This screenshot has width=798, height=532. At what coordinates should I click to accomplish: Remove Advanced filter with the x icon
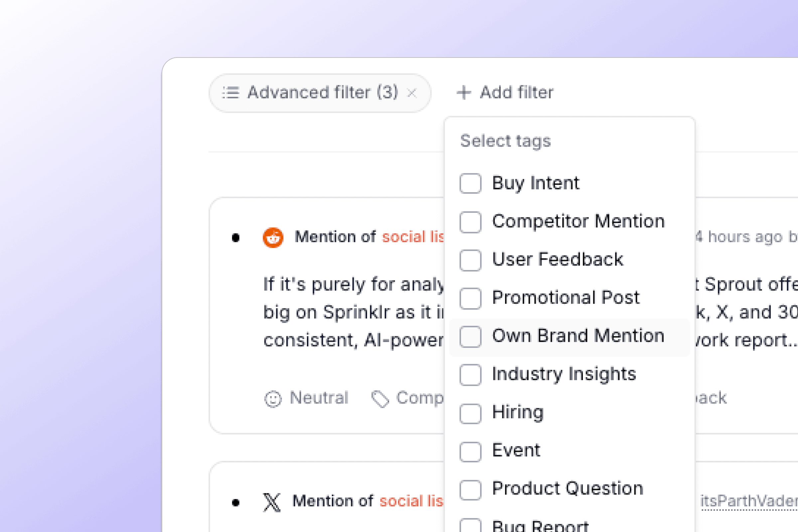click(412, 93)
